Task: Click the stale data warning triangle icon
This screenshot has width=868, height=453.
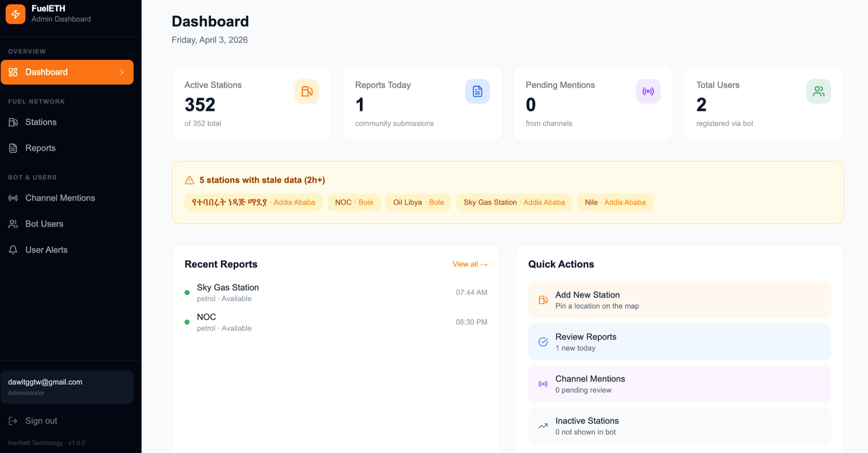Action: (189, 180)
